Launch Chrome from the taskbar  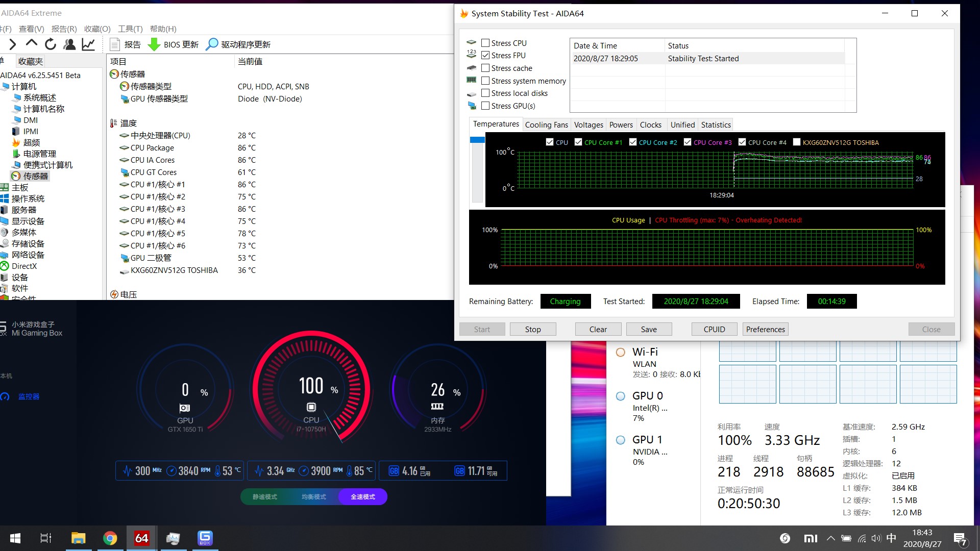click(x=110, y=538)
